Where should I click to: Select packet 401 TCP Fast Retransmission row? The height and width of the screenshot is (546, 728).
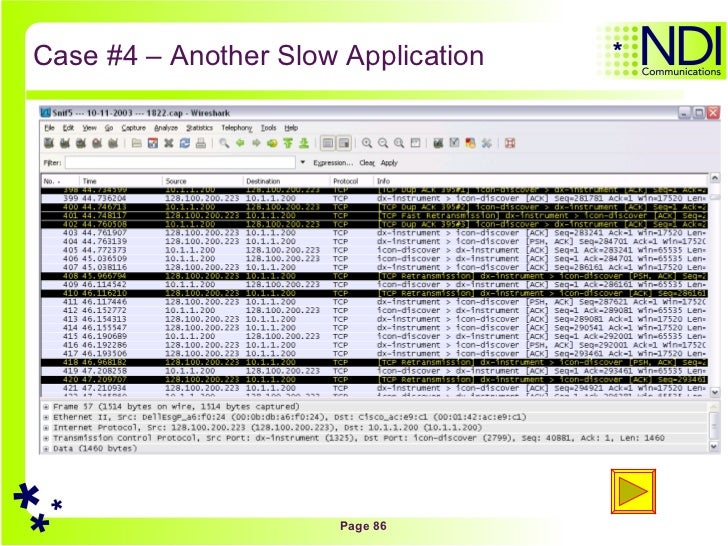pos(374,215)
